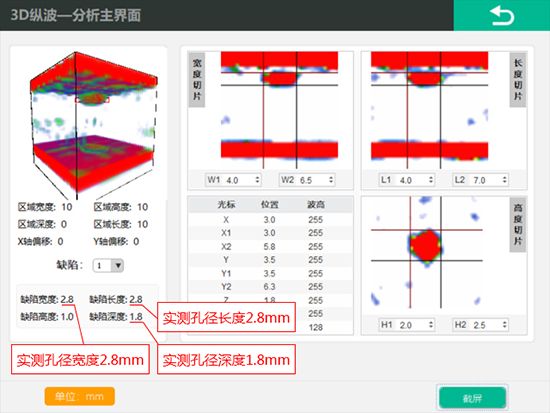
Task: Click the 波高 column header
Action: pos(316,205)
